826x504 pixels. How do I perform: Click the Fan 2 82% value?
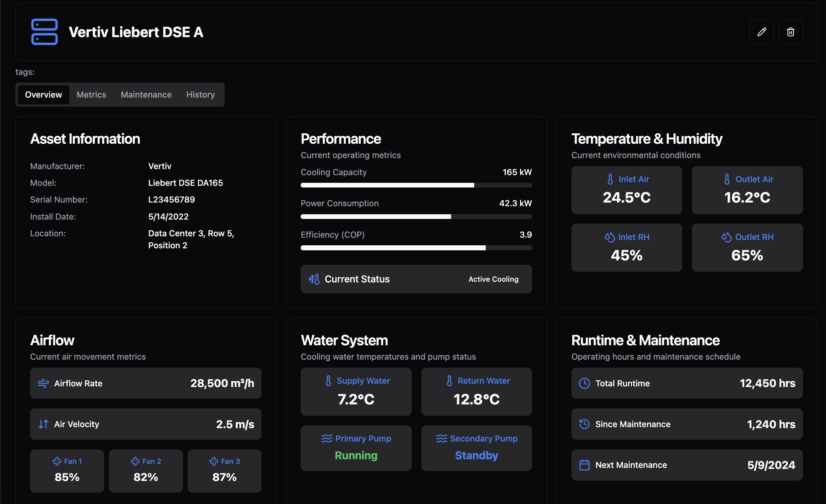(x=145, y=477)
